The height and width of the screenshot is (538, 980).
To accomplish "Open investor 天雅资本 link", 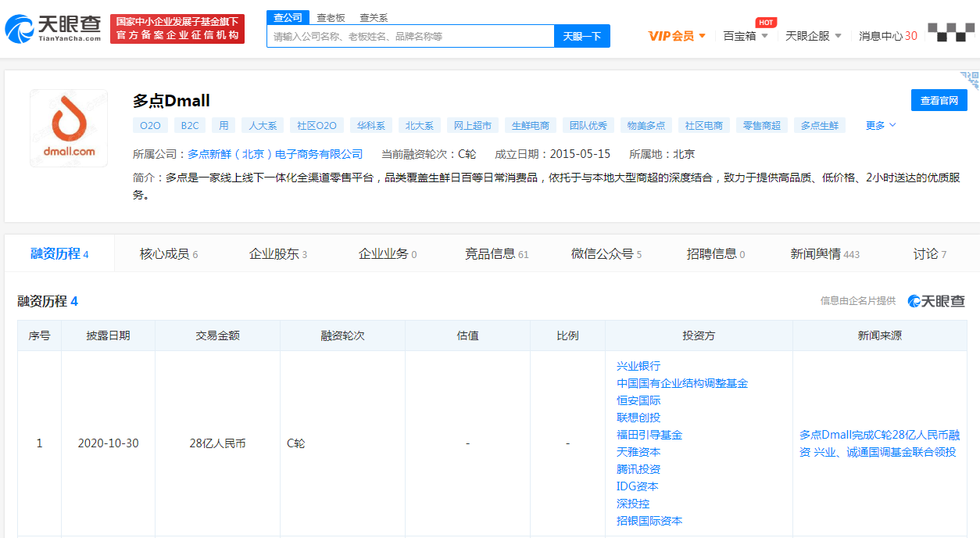I will point(638,452).
